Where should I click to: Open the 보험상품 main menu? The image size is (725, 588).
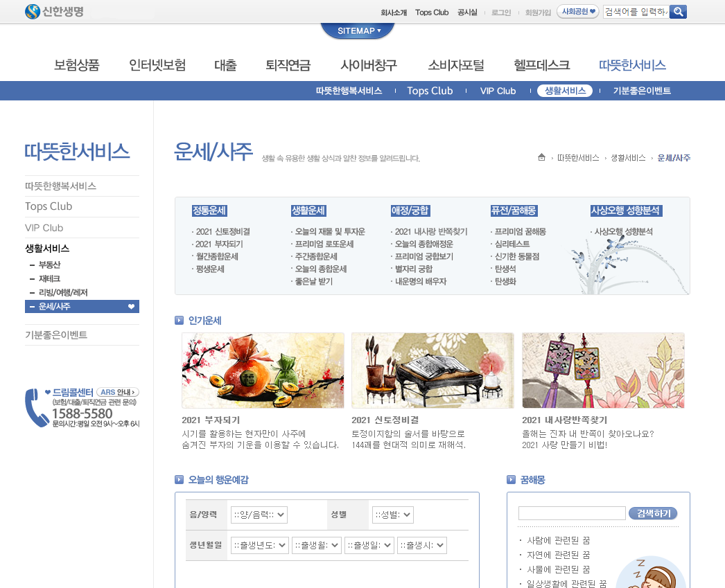[x=77, y=65]
